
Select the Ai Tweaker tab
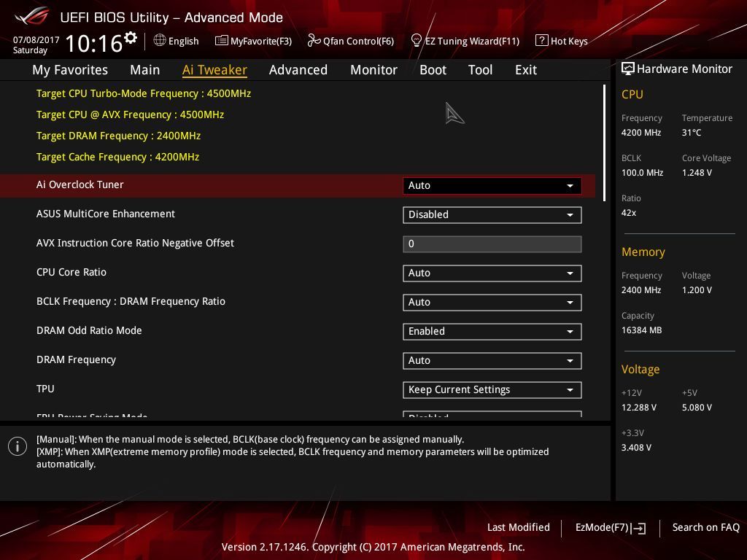pos(214,69)
